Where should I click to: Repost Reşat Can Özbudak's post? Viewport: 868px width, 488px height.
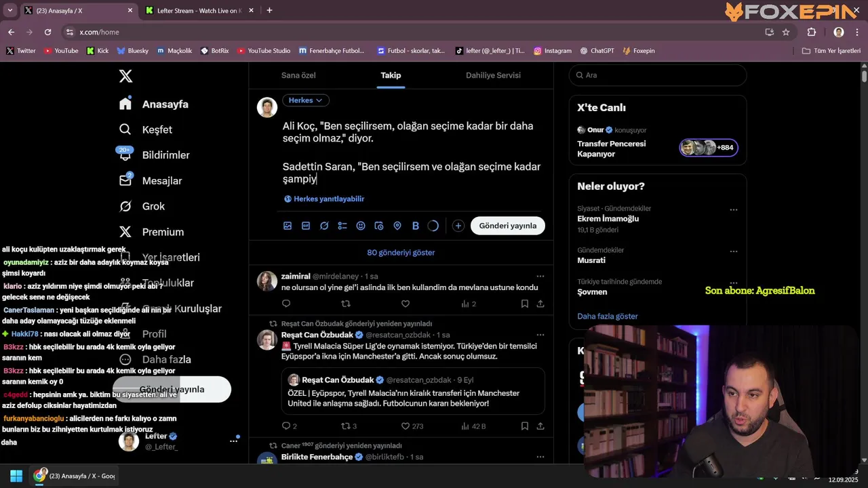(x=349, y=426)
